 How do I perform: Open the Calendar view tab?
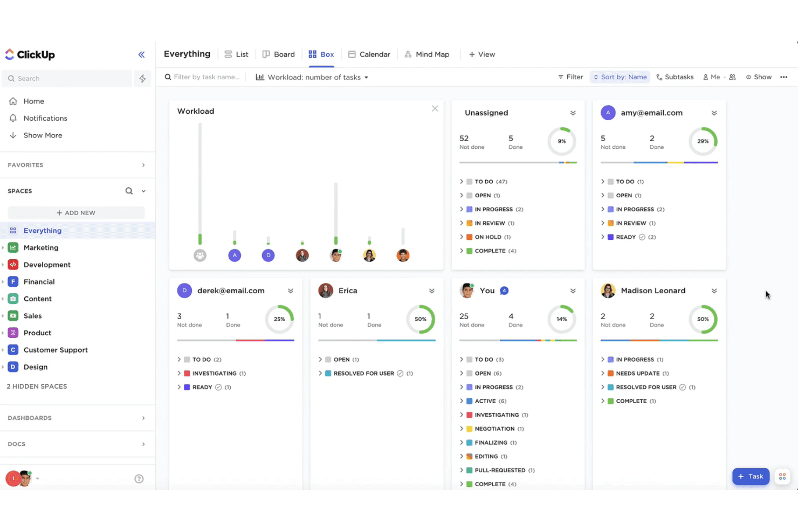(x=369, y=54)
